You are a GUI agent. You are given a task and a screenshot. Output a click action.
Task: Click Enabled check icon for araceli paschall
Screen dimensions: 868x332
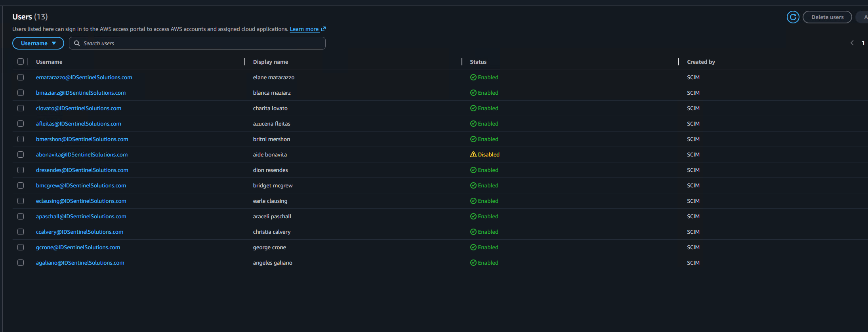473,216
